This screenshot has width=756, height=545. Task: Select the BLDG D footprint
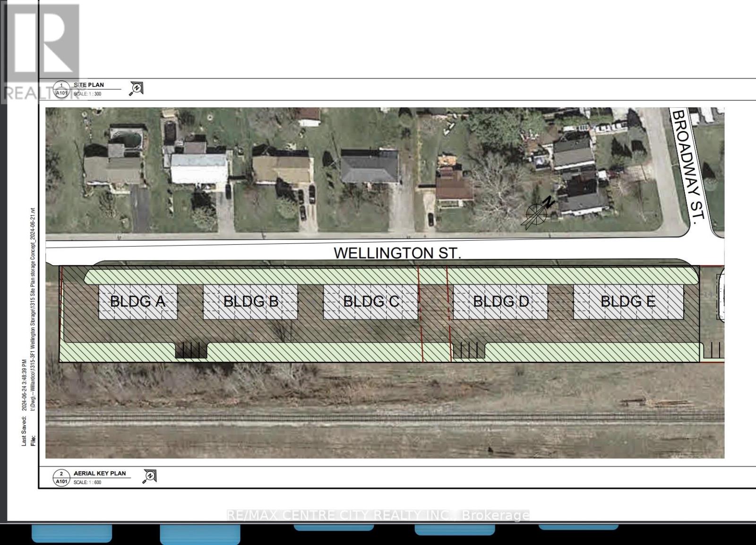(x=500, y=302)
